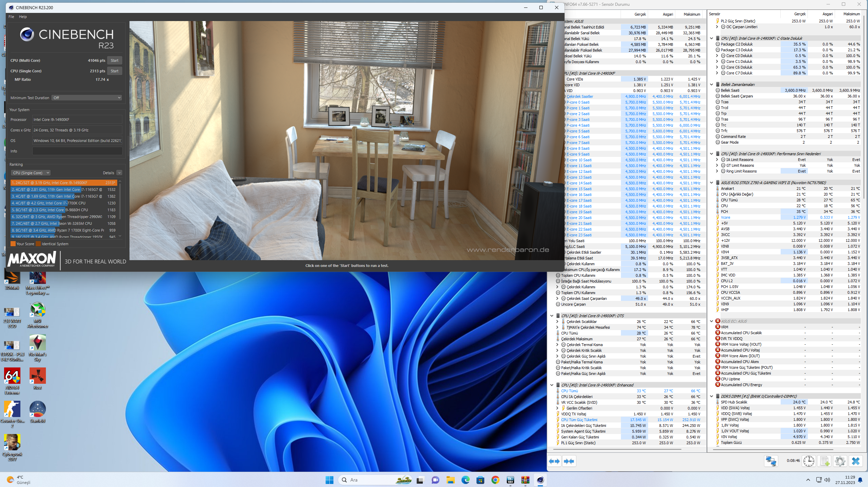This screenshot has height=487, width=868.
Task: Collapse ASUS ROG STRIX Z790-A section
Action: coord(711,183)
